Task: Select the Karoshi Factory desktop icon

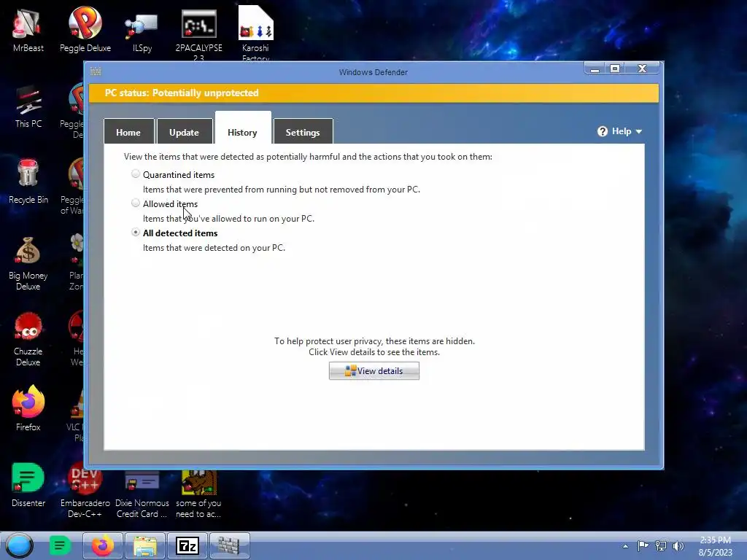Action: point(255,34)
